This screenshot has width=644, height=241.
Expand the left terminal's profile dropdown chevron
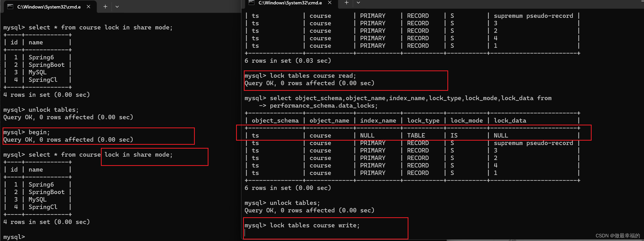point(117,7)
